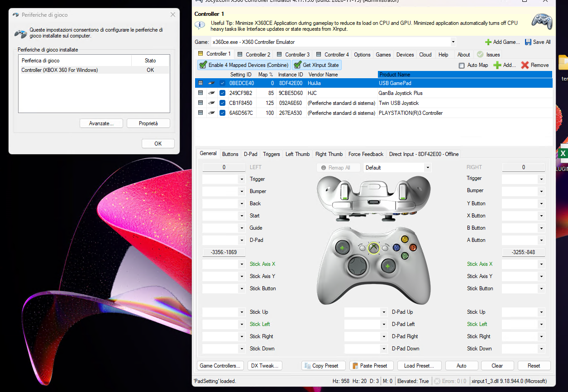Select Controller (XBOX 360 For Windows) list row
The height and width of the screenshot is (392, 568).
[x=94, y=70]
